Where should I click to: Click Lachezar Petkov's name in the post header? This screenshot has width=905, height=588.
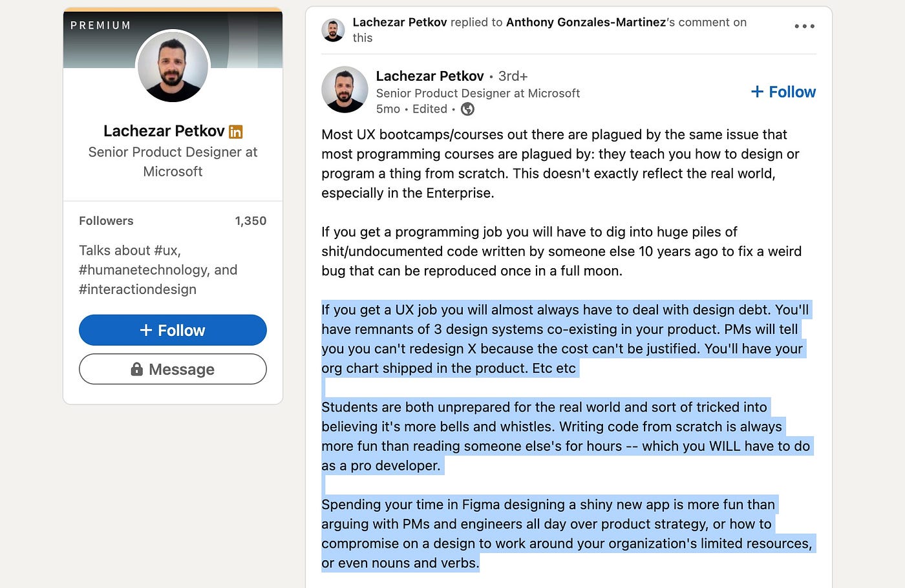pyautogui.click(x=430, y=76)
